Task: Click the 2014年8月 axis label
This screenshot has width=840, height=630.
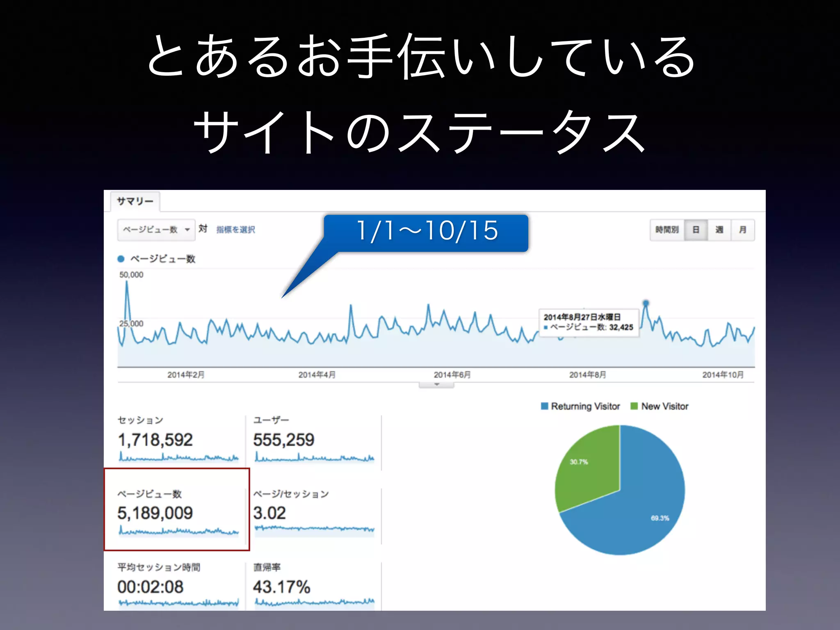Action: 587,375
